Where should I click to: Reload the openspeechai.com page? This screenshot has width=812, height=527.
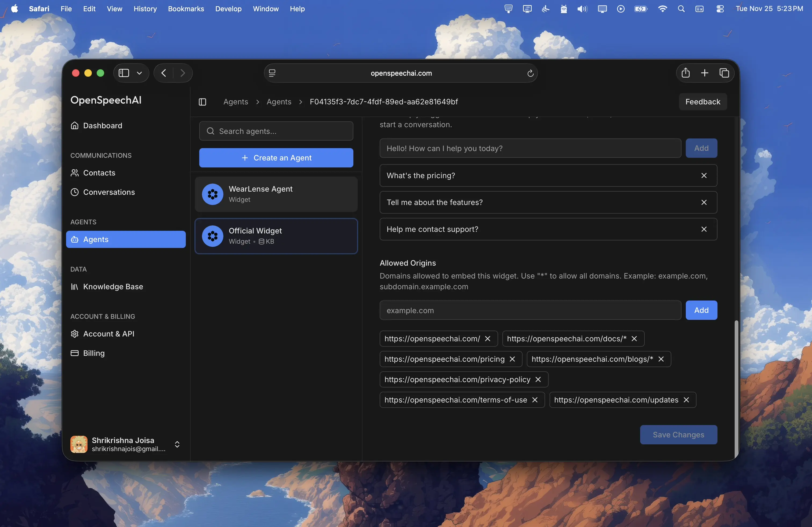(530, 73)
